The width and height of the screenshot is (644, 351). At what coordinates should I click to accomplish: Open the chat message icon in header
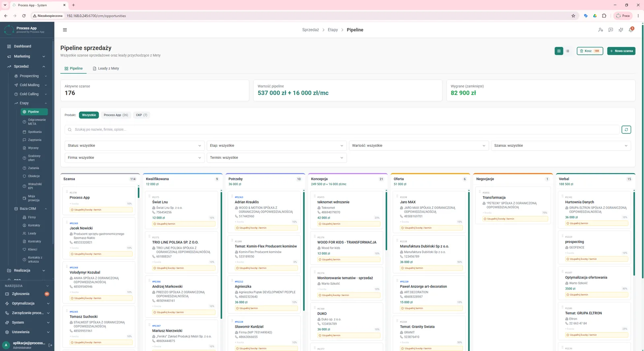pos(611,30)
